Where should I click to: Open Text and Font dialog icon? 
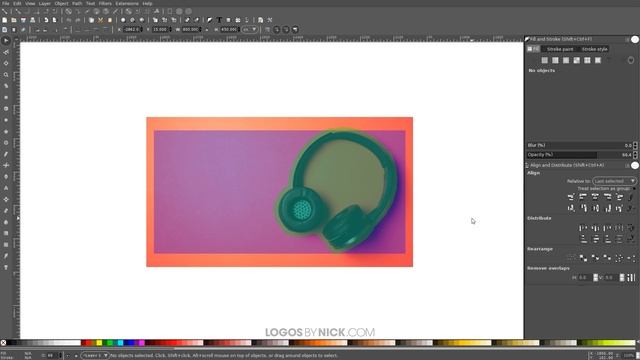[219, 20]
